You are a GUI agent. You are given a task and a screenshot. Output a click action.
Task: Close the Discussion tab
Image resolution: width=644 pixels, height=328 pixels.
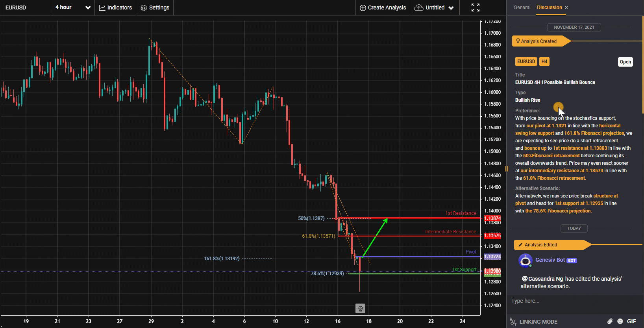[x=566, y=7]
